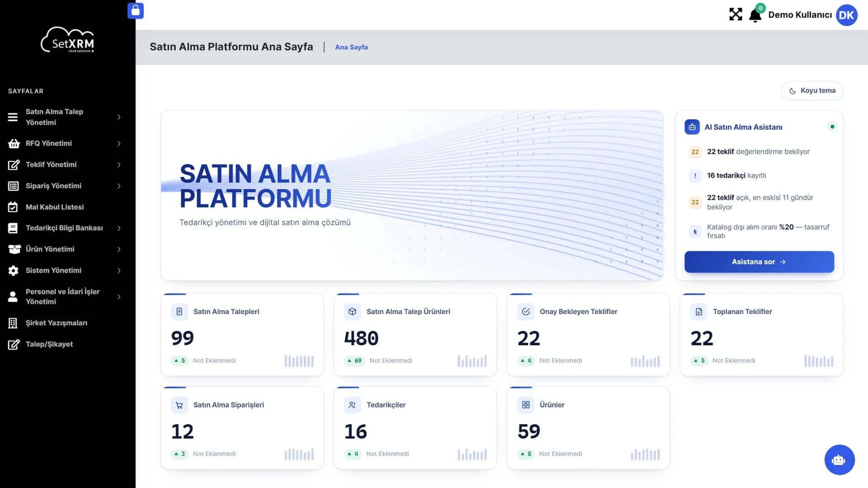Click the DK user avatar
This screenshot has width=868, height=488.
[846, 15]
